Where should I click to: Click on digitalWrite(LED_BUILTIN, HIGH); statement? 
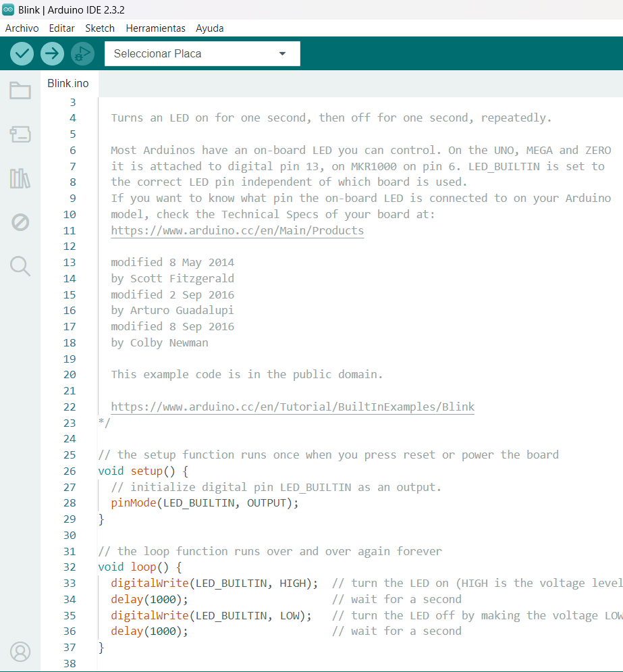coord(215,584)
